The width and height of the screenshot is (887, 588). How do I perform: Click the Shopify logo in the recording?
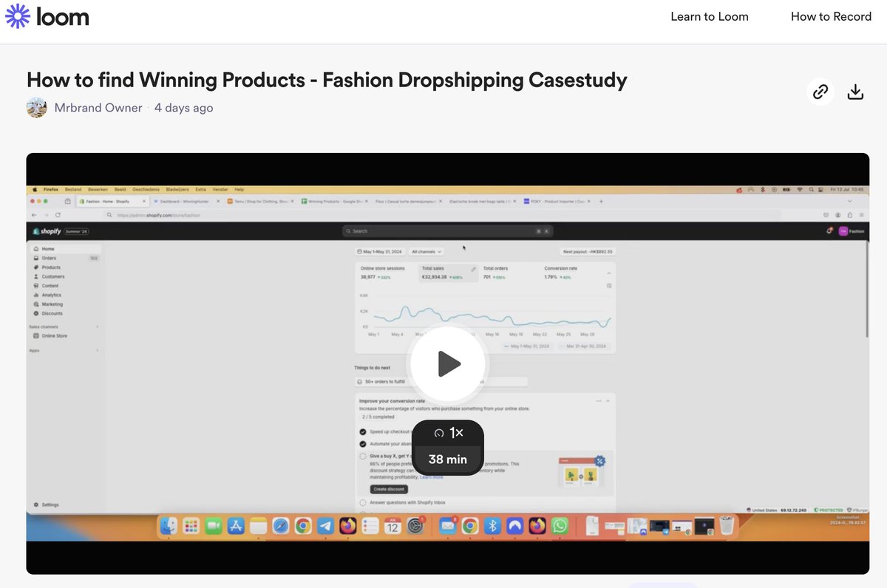(x=46, y=231)
